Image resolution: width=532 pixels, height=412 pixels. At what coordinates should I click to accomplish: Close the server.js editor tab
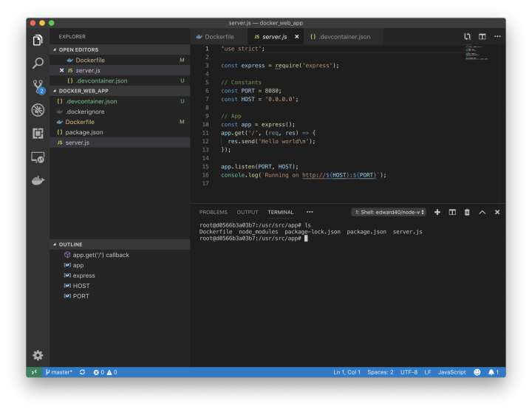(x=297, y=37)
